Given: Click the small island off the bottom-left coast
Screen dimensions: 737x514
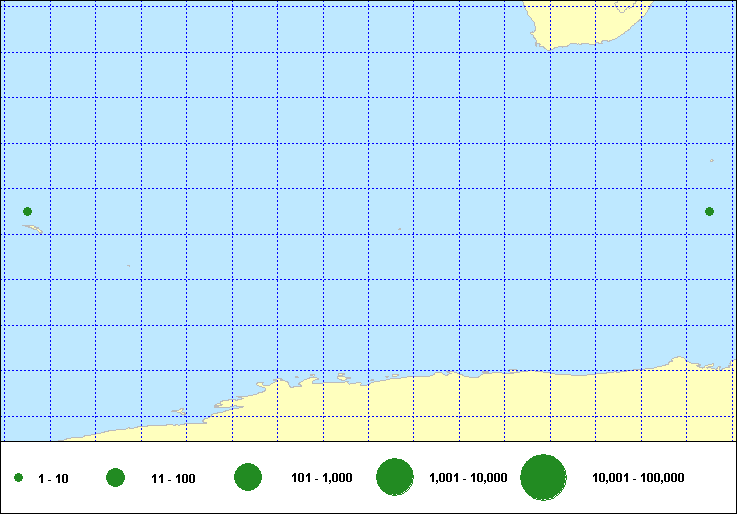Looking at the screenshot, I should pos(180,409).
